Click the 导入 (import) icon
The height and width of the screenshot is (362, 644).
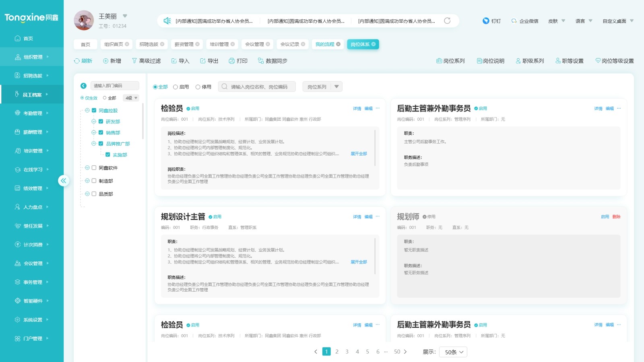tap(174, 61)
